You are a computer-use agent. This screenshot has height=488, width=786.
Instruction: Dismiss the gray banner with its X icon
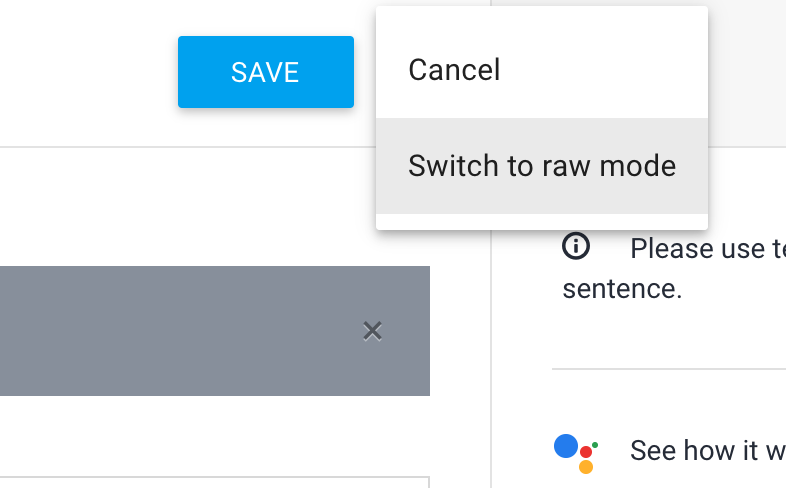coord(373,331)
